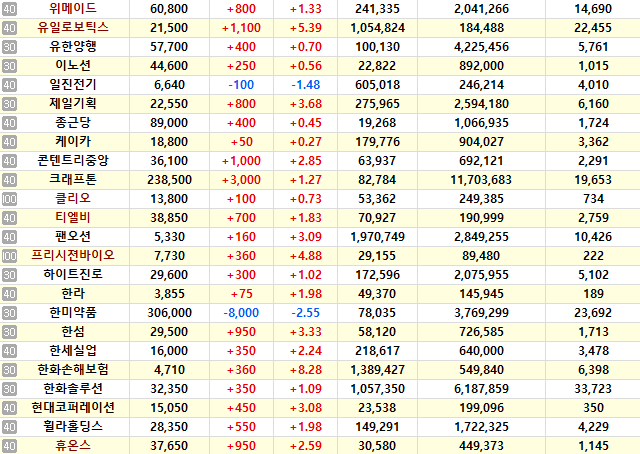Viewport: 640px width, 454px height.
Task: Select stock name 한섬
Action: pos(73,331)
